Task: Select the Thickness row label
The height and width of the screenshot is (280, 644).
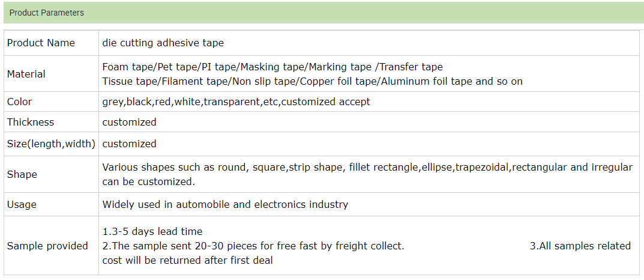Action: [31, 122]
